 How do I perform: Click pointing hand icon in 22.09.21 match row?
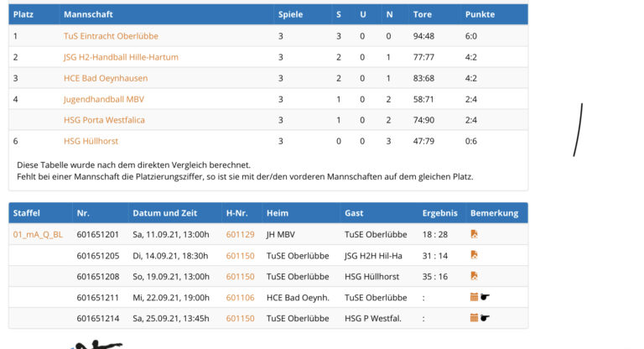tap(485, 297)
